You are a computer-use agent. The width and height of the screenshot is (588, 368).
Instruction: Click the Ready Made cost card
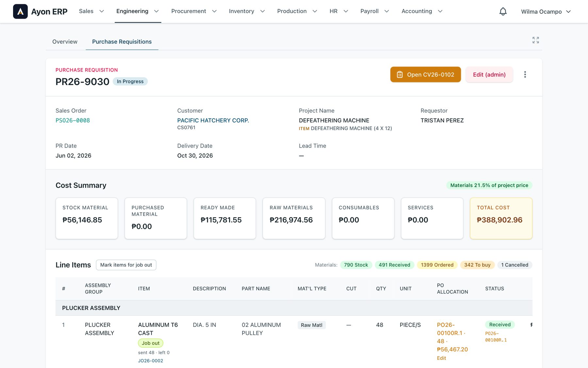[x=225, y=218]
